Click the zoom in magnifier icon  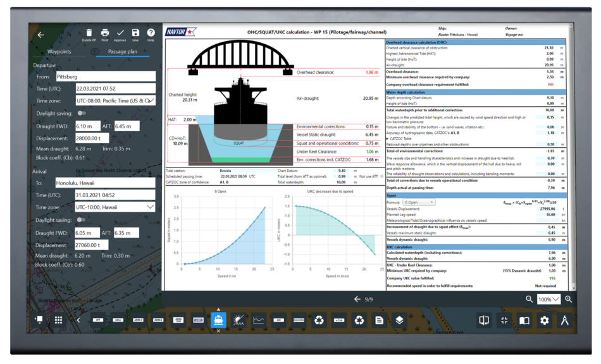point(568,300)
